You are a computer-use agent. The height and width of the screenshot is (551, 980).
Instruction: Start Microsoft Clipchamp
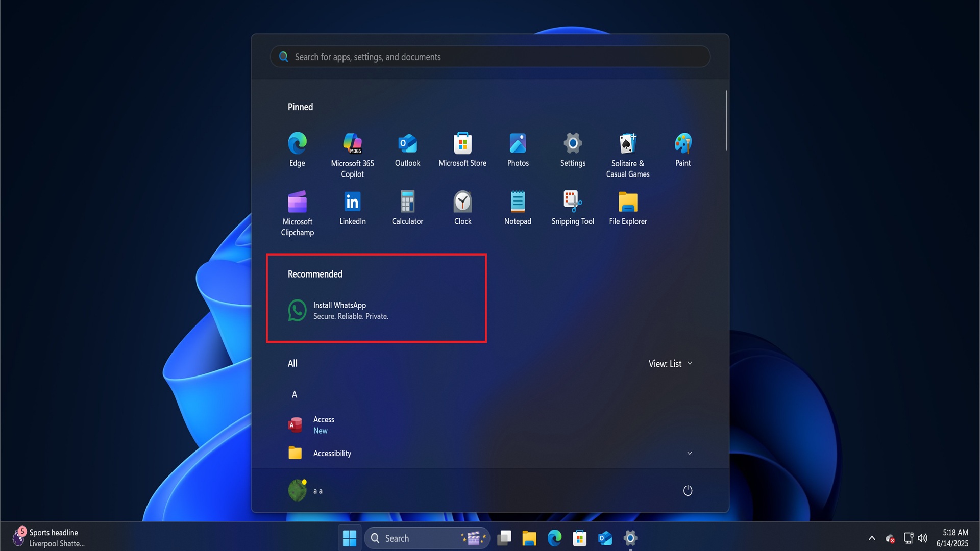297,202
